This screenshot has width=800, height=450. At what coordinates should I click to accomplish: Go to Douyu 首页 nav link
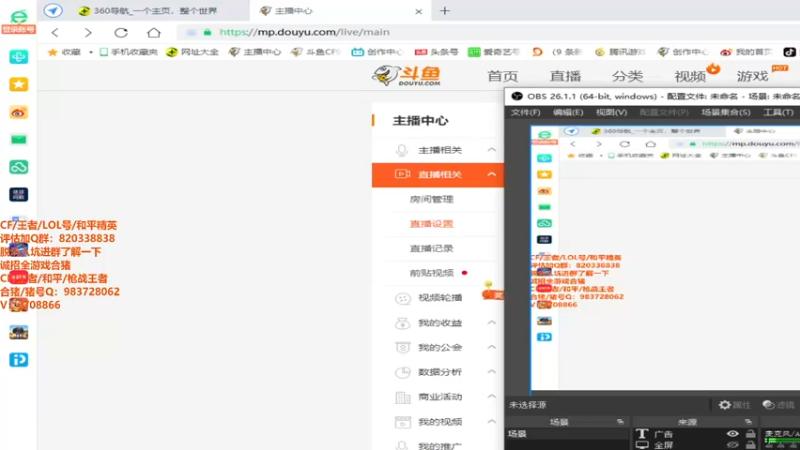(503, 76)
